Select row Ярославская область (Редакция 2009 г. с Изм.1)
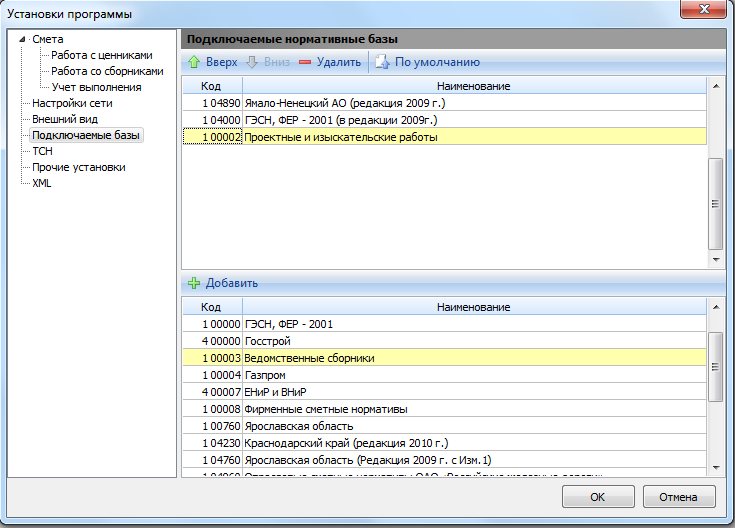The width and height of the screenshot is (735, 528). tap(444, 460)
